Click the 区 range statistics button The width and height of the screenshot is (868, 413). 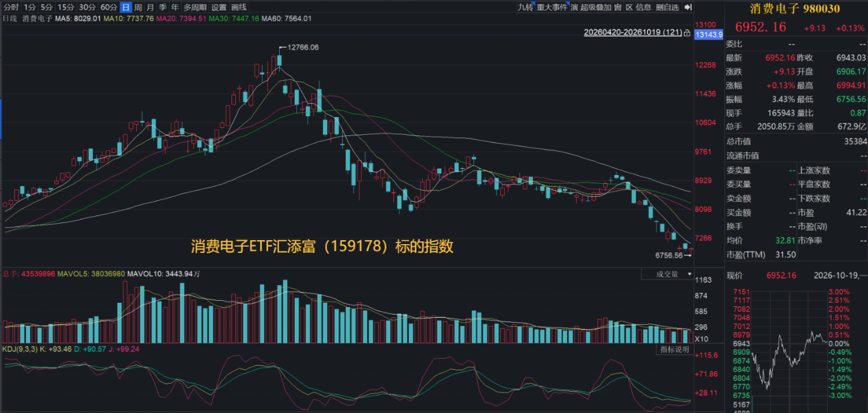(629, 7)
